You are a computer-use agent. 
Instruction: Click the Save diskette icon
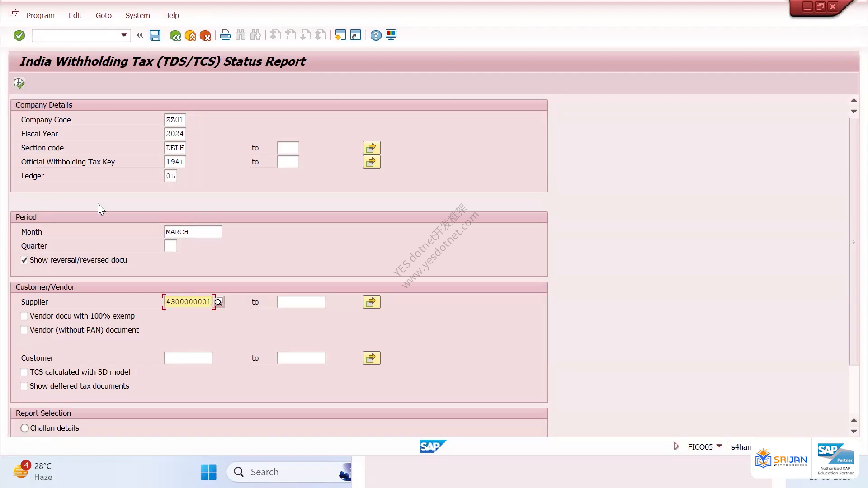tap(155, 35)
